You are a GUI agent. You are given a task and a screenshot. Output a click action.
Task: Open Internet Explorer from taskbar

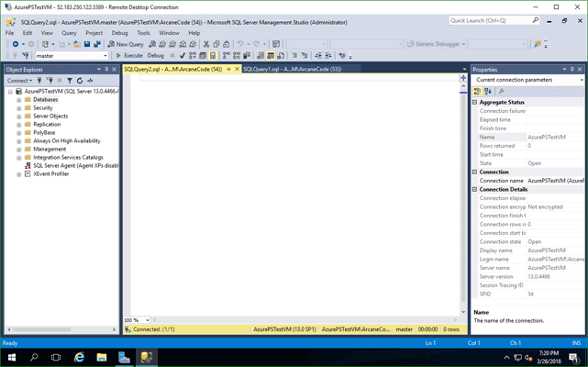(x=79, y=357)
